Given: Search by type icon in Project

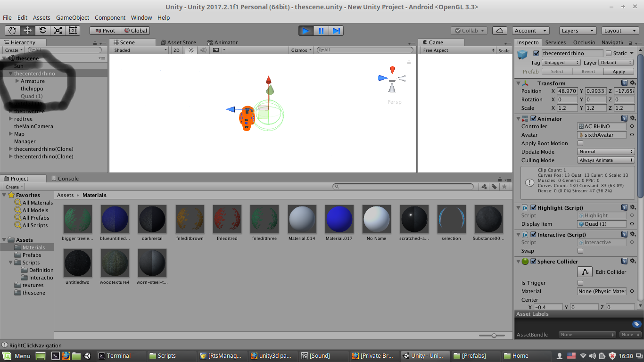Looking at the screenshot, I should (x=484, y=187).
